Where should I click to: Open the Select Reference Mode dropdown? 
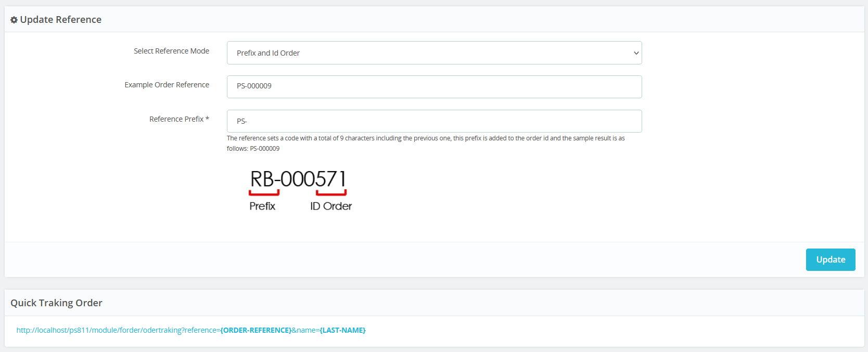coord(434,53)
